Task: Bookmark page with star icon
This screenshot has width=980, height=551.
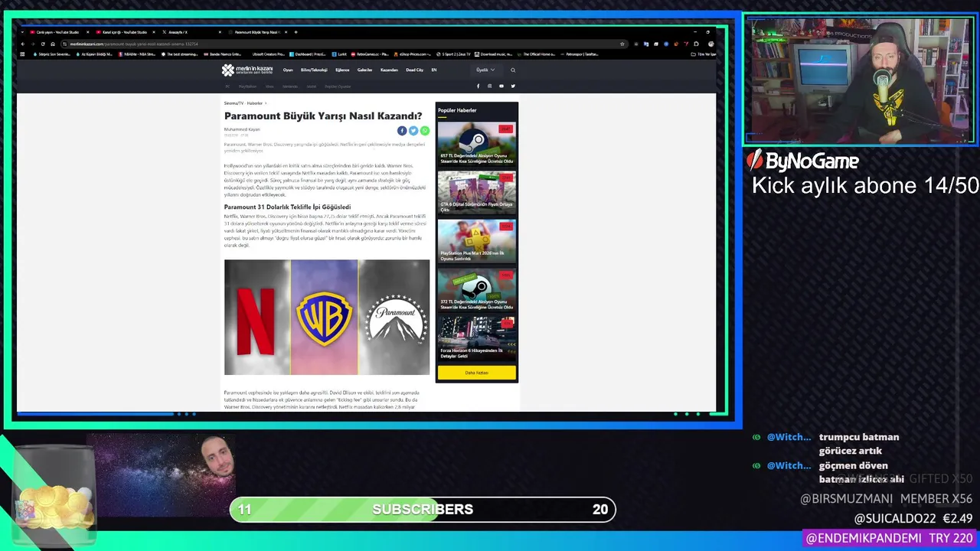Action: coord(622,44)
